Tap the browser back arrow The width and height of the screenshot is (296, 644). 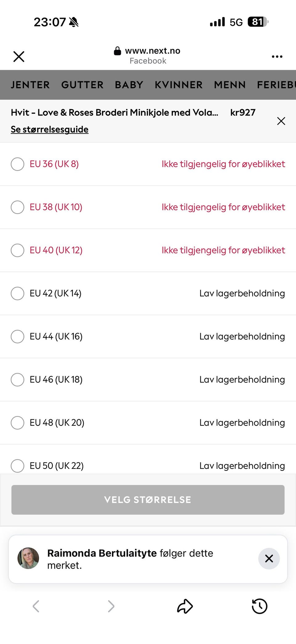pos(36,606)
